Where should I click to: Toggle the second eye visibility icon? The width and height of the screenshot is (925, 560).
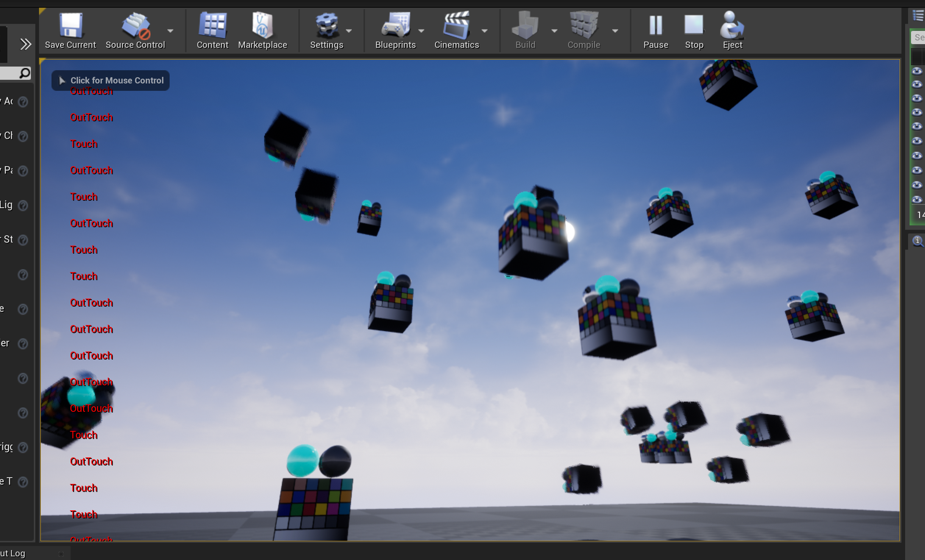[917, 85]
